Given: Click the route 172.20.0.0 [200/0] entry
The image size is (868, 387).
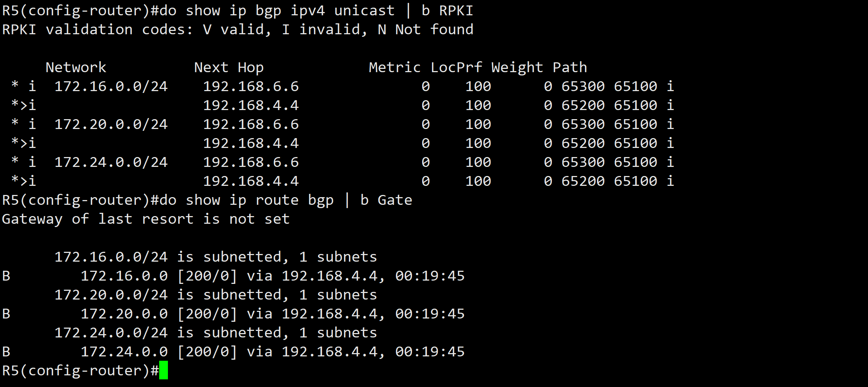Looking at the screenshot, I should pos(233,314).
